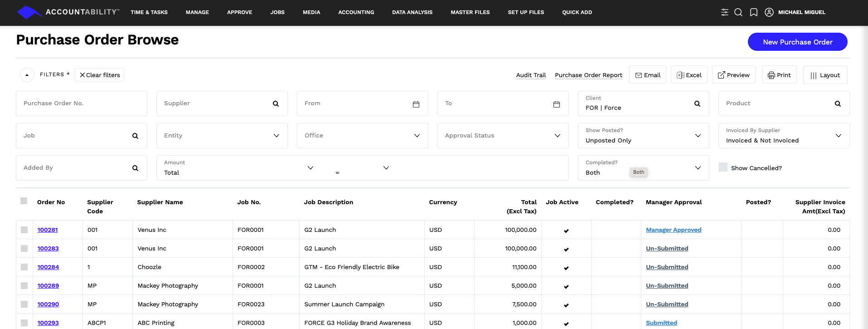The image size is (868, 329).
Task: Open the settings sliders icon in header
Action: 724,12
